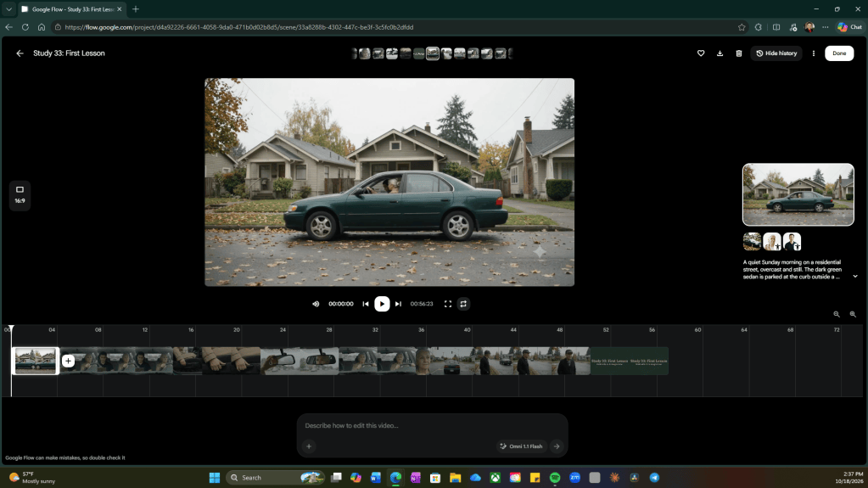Screen dimensions: 868x488
Task: Add attachment with the prompt plus button
Action: pyautogui.click(x=309, y=446)
